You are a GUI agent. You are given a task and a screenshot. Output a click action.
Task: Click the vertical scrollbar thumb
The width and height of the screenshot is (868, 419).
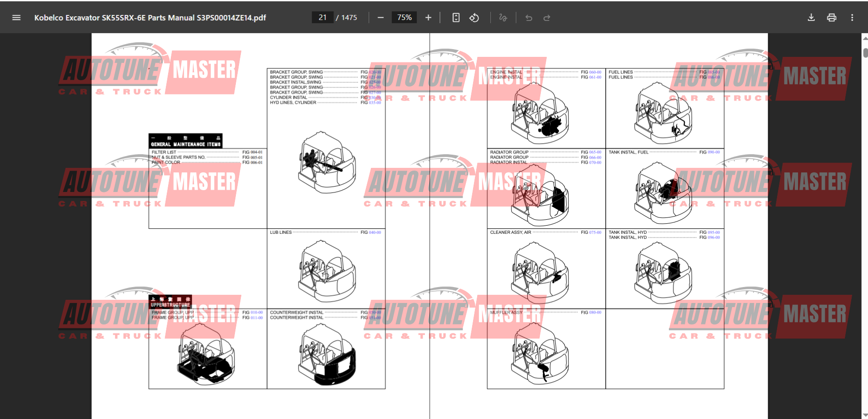[865, 52]
